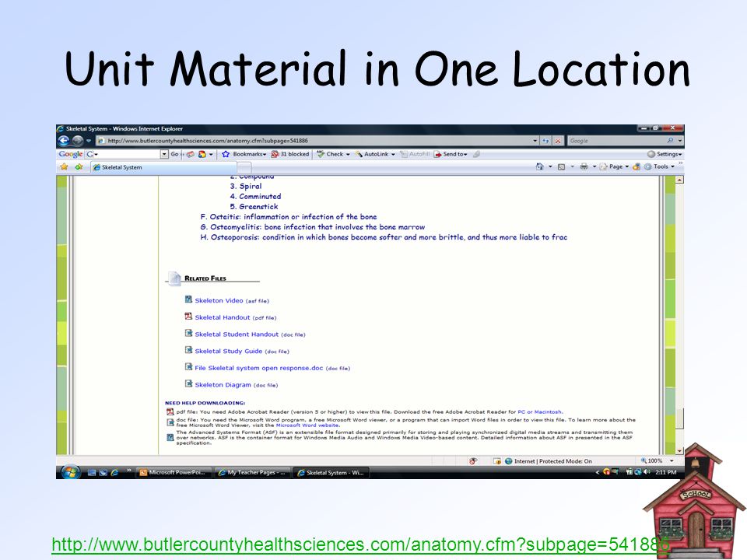Switch to Microsoft PowerPoint taskbar item

(x=173, y=472)
